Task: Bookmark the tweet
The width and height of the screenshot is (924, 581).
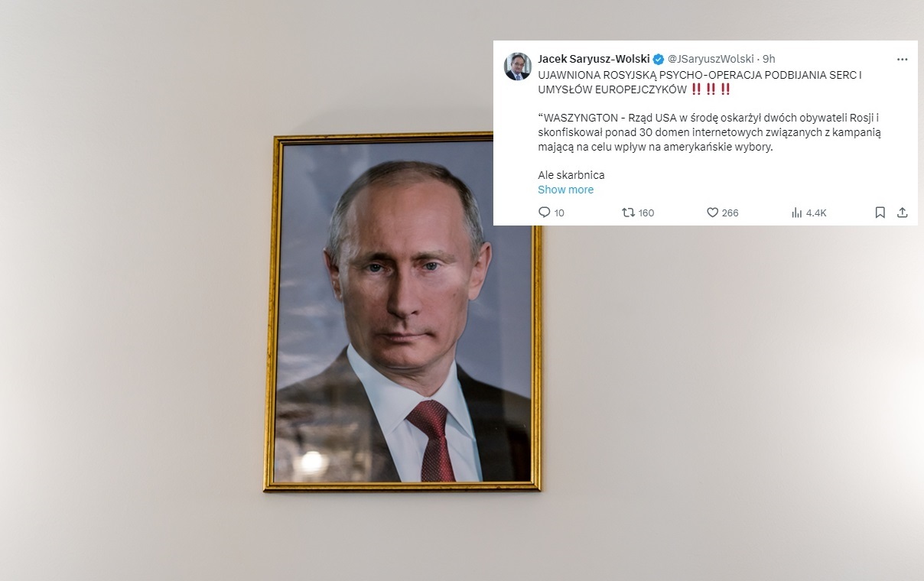Action: pyautogui.click(x=880, y=213)
